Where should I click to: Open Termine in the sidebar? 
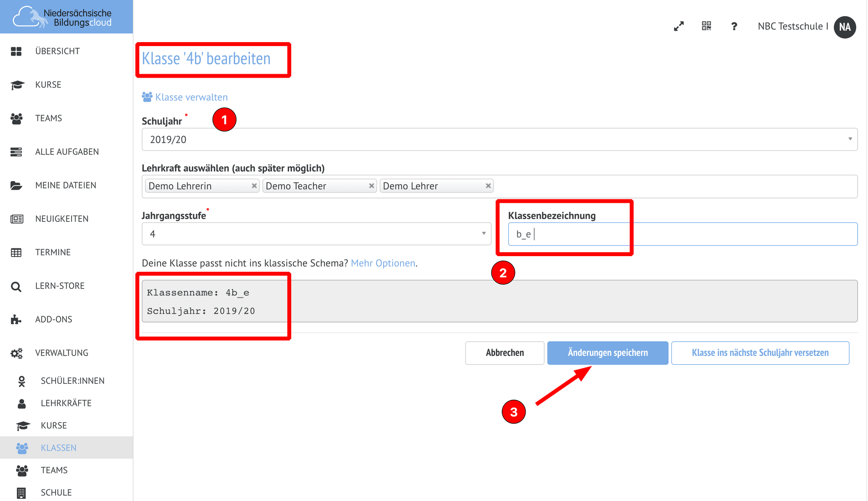[53, 252]
